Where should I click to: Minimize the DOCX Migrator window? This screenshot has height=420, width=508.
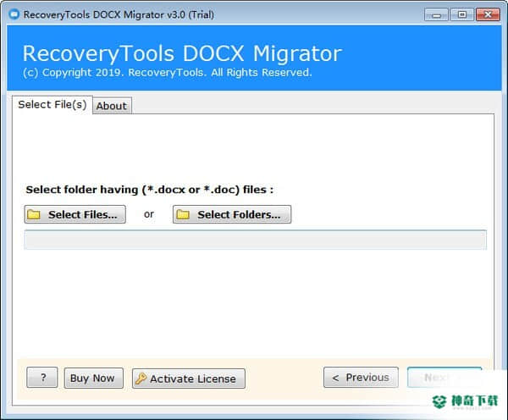(436, 15)
